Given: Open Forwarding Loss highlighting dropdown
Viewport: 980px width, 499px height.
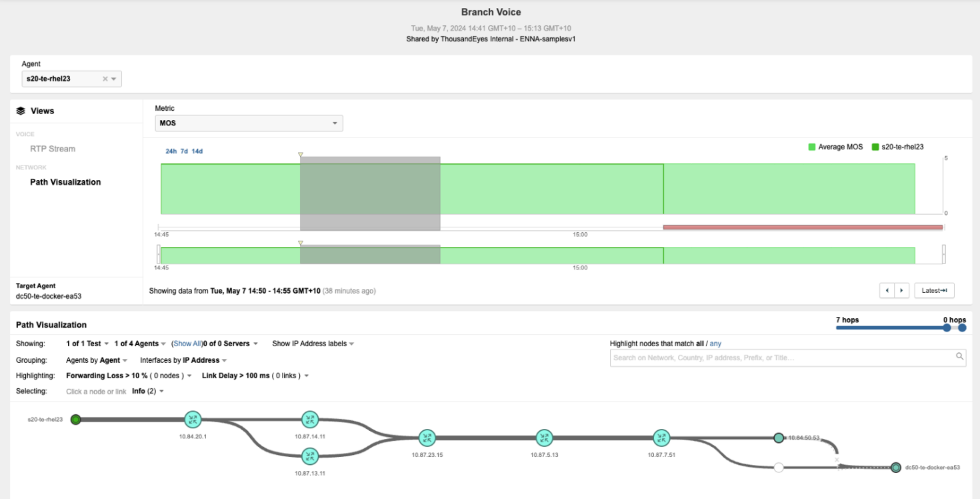Looking at the screenshot, I should 129,376.
